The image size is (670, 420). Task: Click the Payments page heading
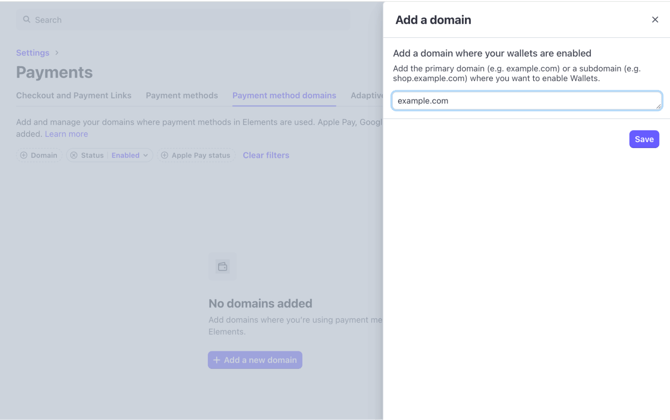point(54,73)
